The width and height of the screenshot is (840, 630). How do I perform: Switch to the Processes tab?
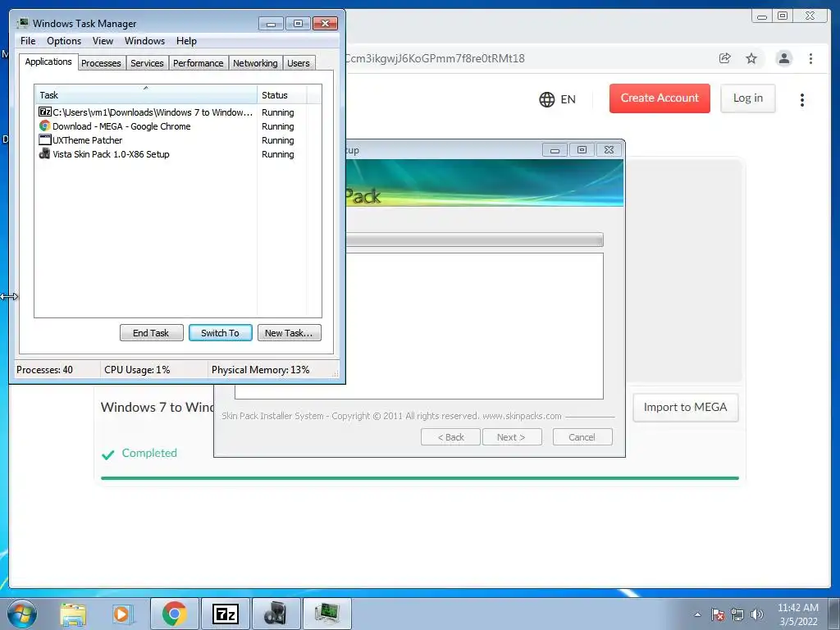[x=101, y=63]
